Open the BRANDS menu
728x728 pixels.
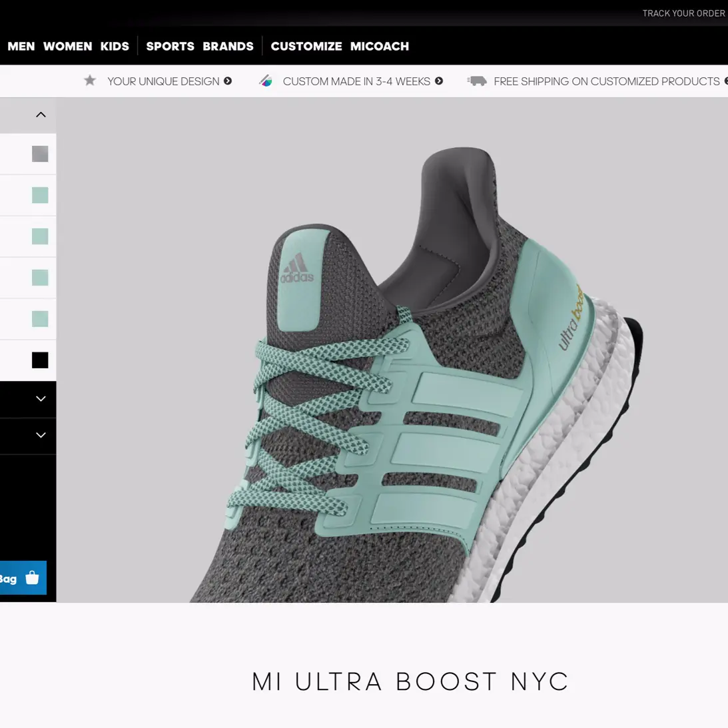click(x=228, y=47)
